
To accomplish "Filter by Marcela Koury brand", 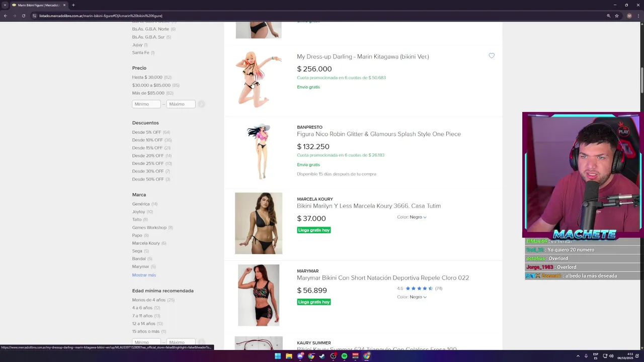I will click(x=146, y=243).
